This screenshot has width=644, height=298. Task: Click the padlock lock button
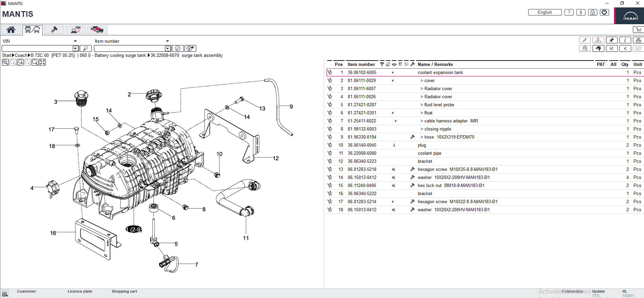tap(592, 12)
